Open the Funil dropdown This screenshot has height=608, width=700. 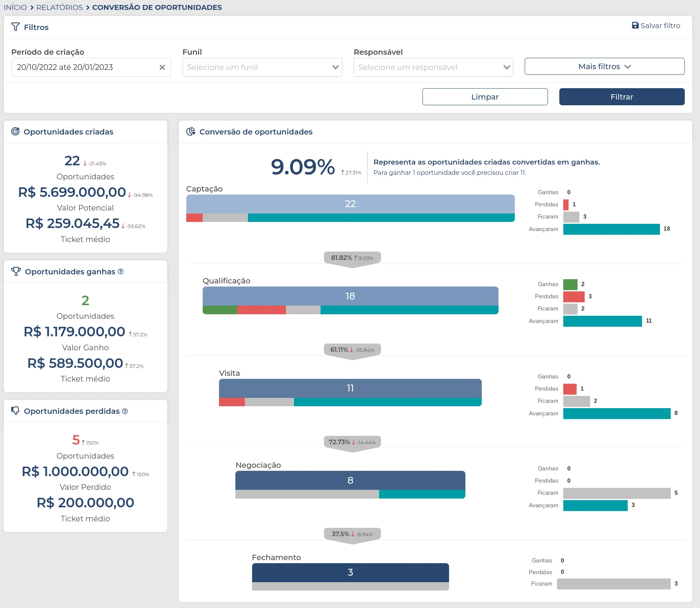click(x=262, y=67)
